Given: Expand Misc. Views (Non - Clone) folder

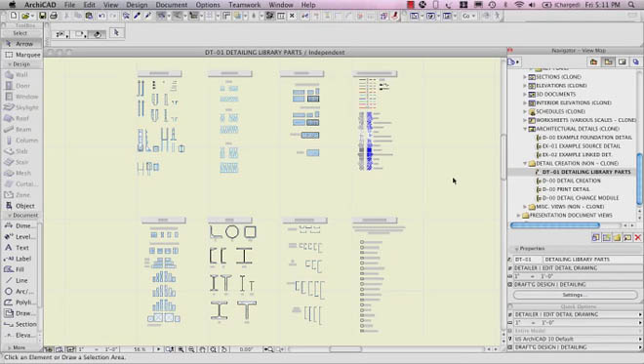Looking at the screenshot, I should [x=525, y=206].
